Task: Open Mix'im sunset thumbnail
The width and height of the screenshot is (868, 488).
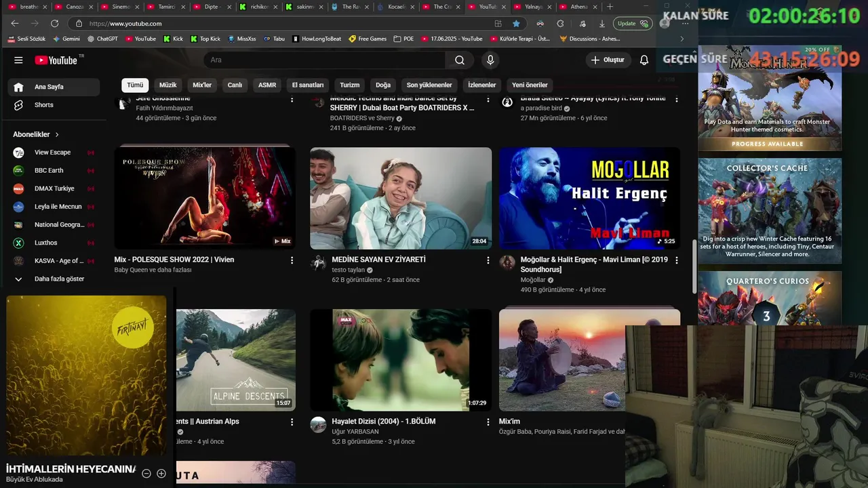Action: [563, 360]
